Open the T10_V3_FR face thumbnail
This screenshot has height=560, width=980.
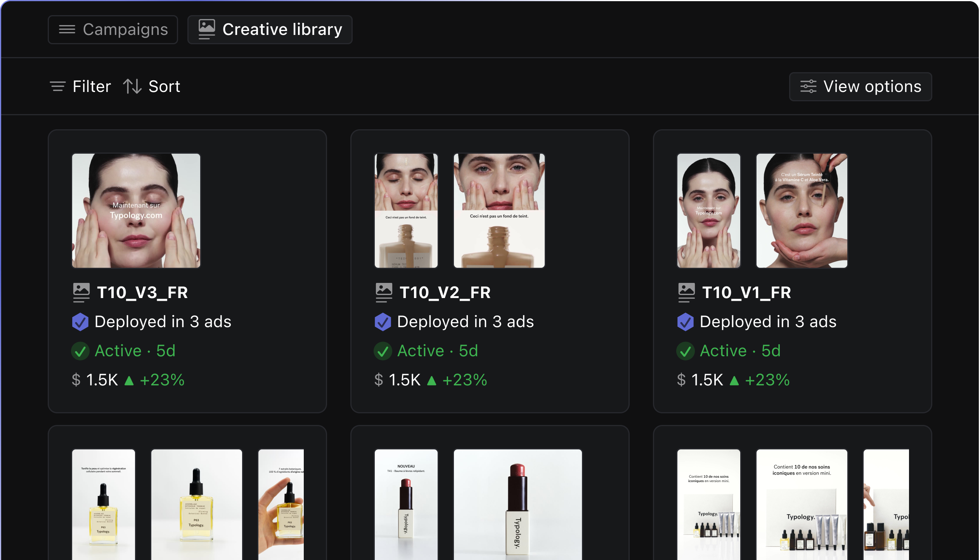click(x=136, y=211)
